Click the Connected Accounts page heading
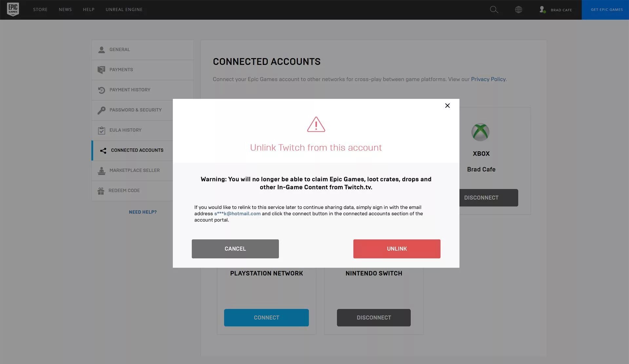This screenshot has height=364, width=629. [x=267, y=62]
